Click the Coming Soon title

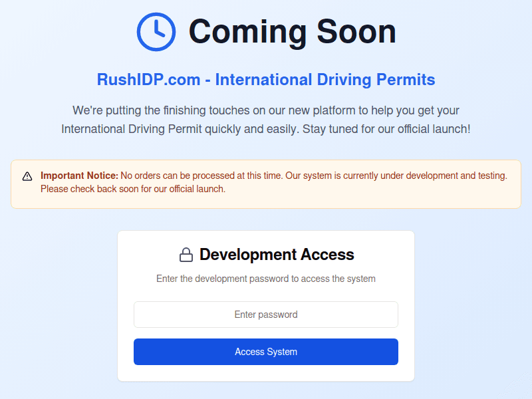pyautogui.click(x=292, y=31)
